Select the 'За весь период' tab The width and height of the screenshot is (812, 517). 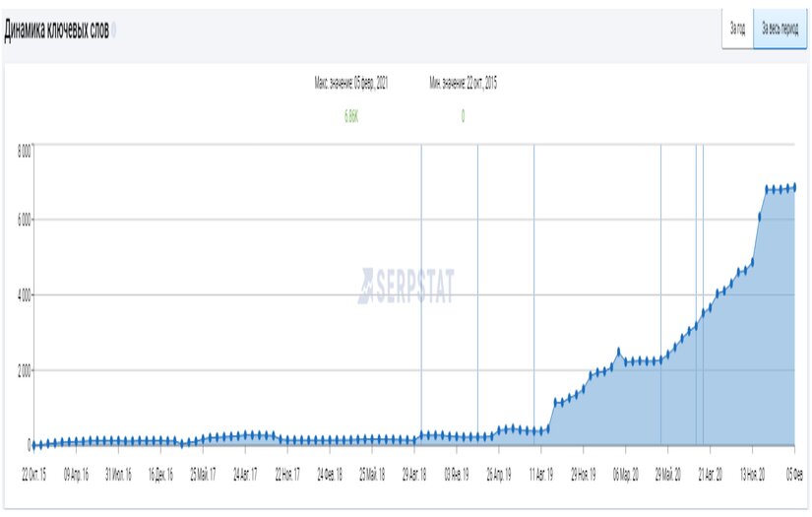pyautogui.click(x=780, y=29)
